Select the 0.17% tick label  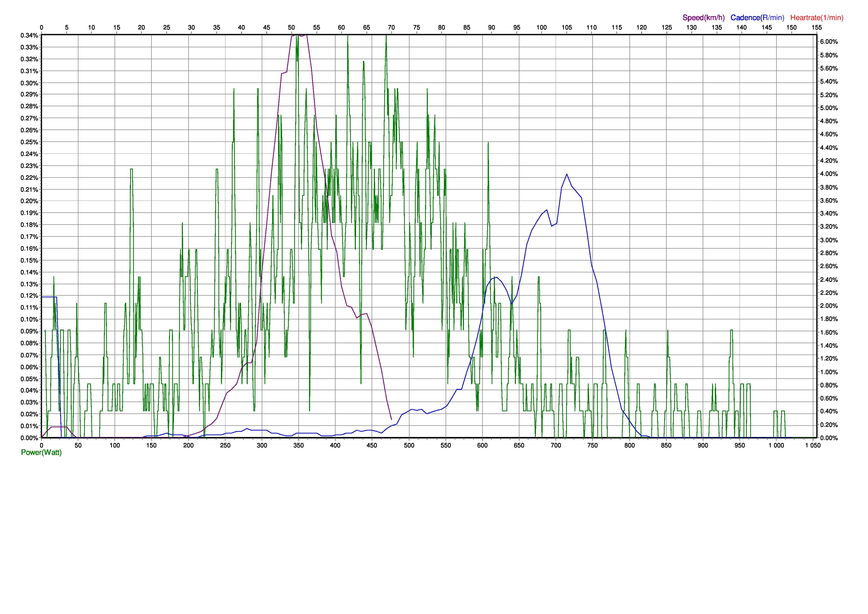tap(29, 237)
